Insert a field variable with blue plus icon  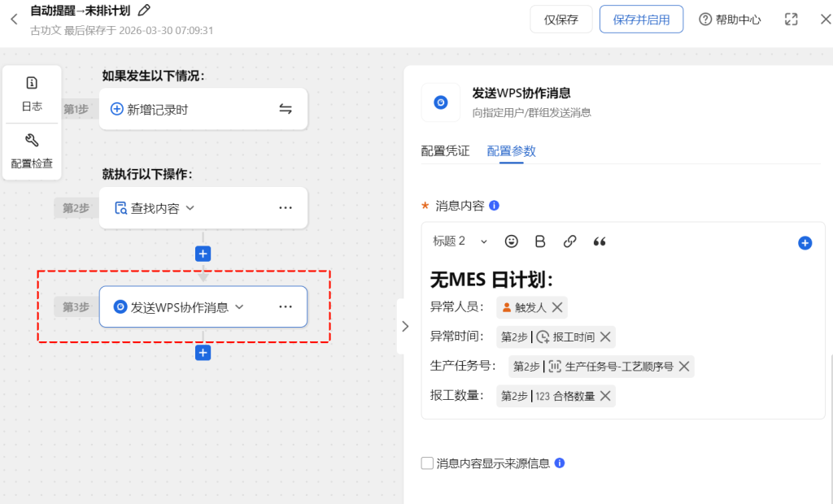[x=805, y=243]
